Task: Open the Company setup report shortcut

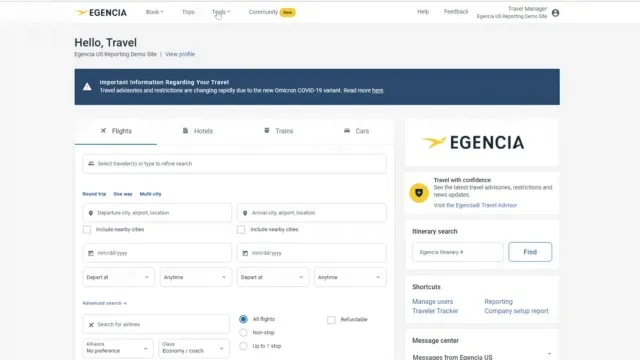Action: pos(516,311)
